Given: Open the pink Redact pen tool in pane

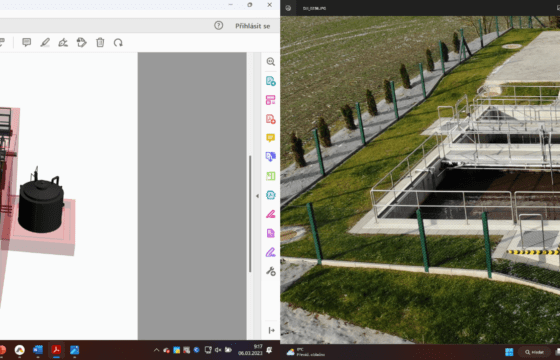Looking at the screenshot, I should (x=271, y=214).
